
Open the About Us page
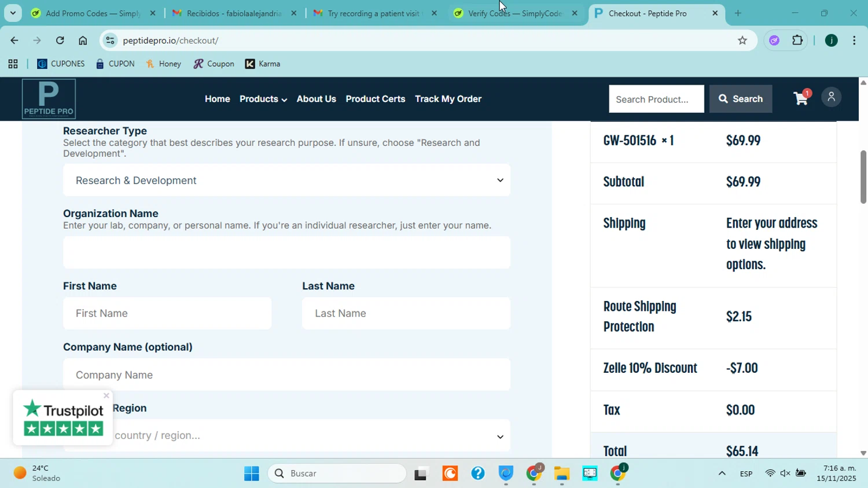coord(317,99)
